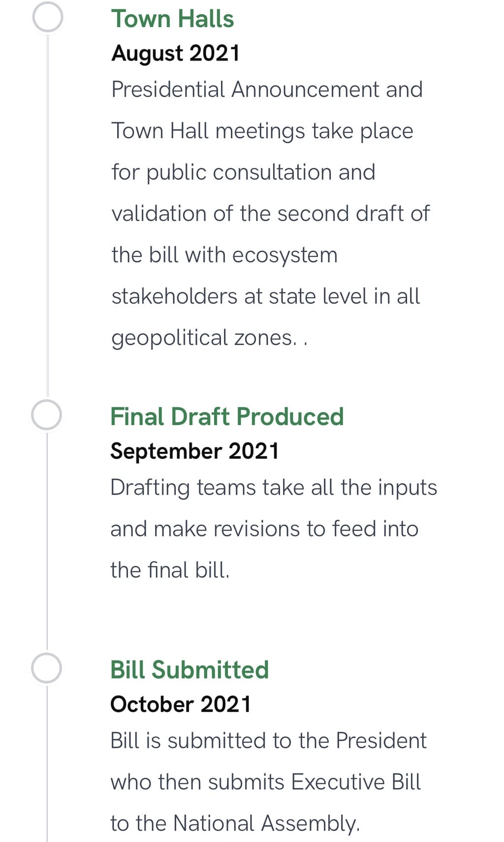The width and height of the screenshot is (504, 842).
Task: Click the line "the final bill."
Action: 170,570
